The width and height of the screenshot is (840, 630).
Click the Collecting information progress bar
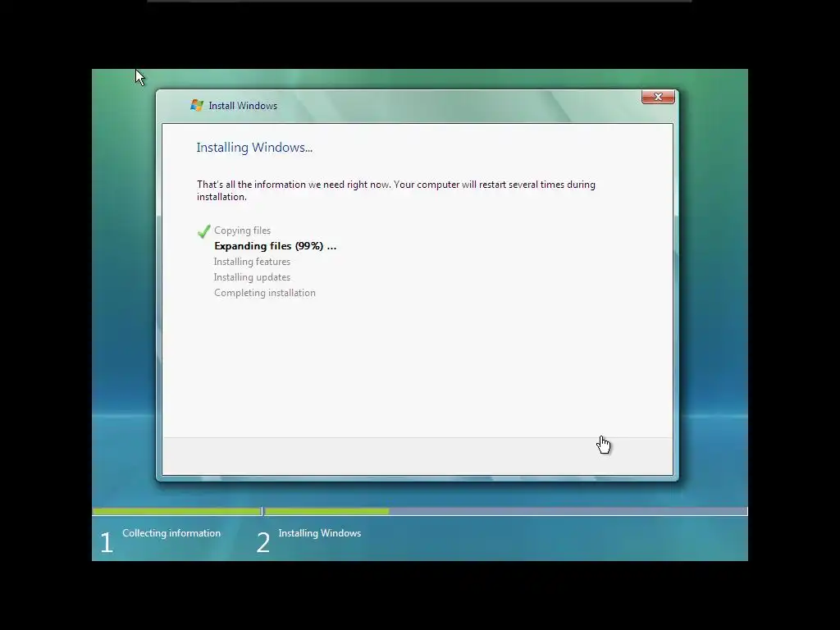click(177, 512)
